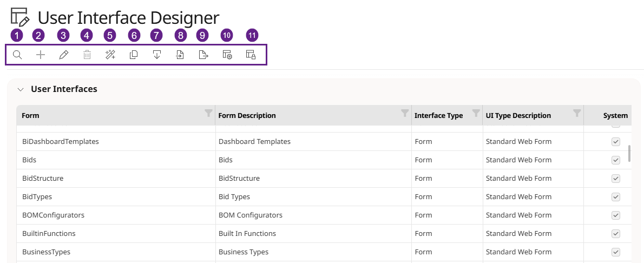The width and height of the screenshot is (644, 263).
Task: Toggle System checkbox for BiDashboardTemplates
Action: (616, 141)
